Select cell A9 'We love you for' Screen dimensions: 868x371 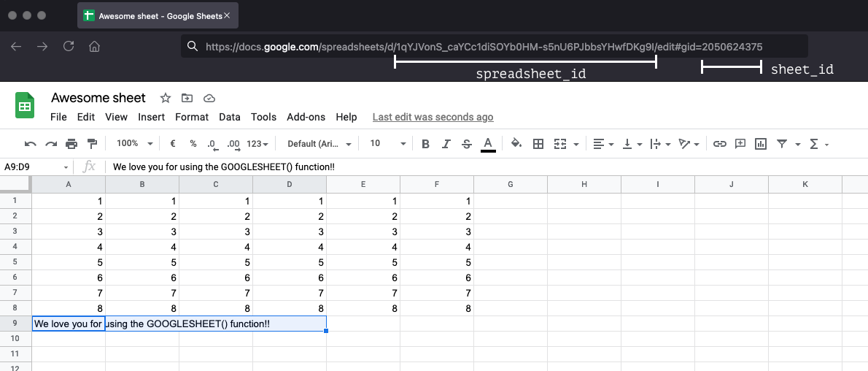(x=69, y=324)
